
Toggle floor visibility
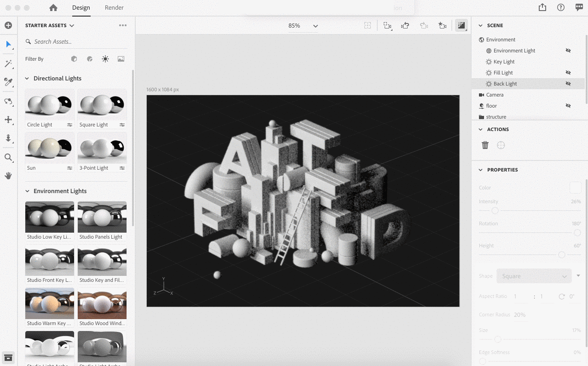pyautogui.click(x=568, y=106)
